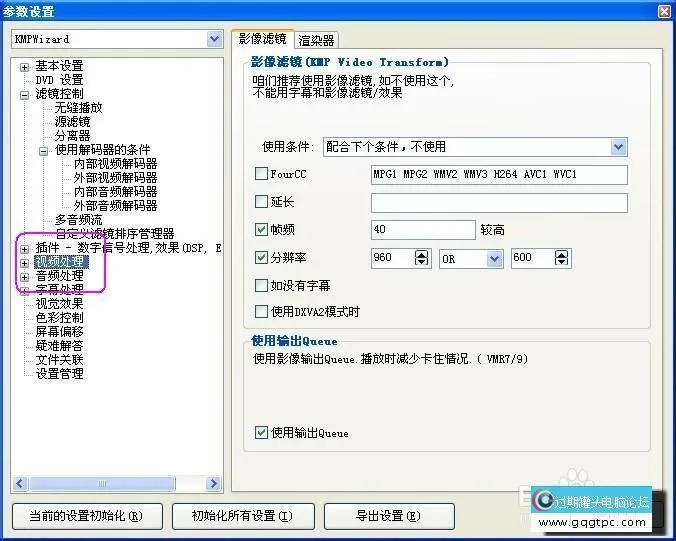
Task: Enable the 延长 checkbox
Action: pyautogui.click(x=261, y=201)
